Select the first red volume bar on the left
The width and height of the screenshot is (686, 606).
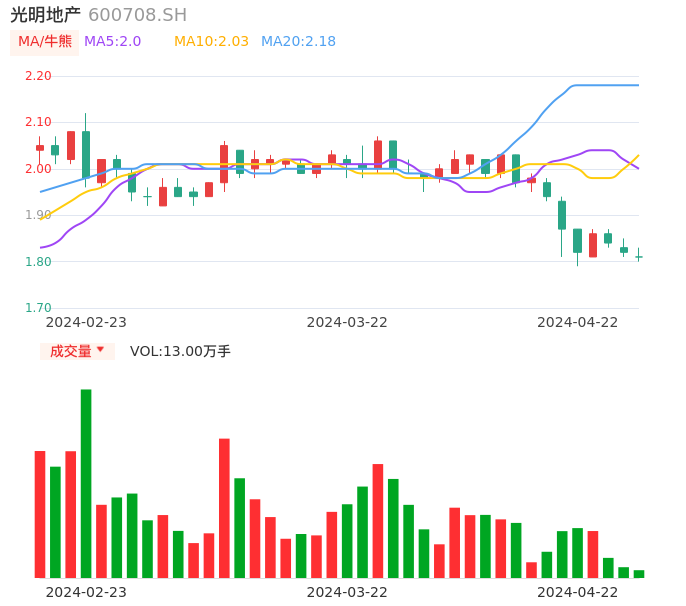point(40,514)
